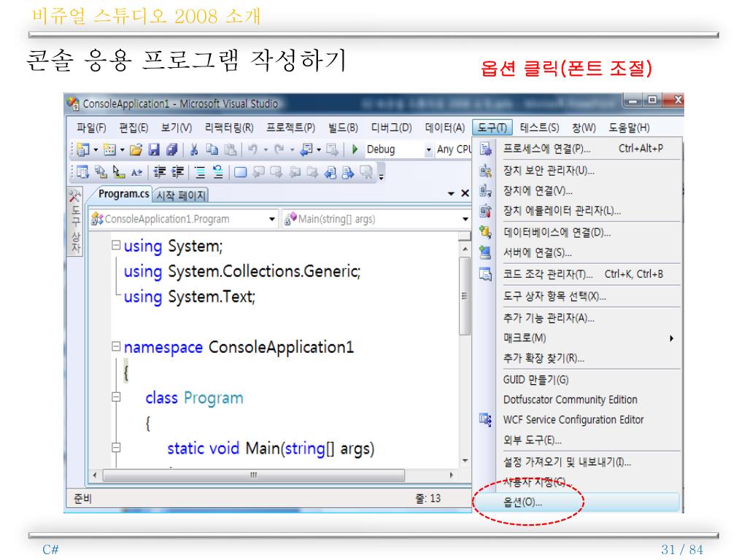Click the New Project toolbar icon

click(x=83, y=149)
